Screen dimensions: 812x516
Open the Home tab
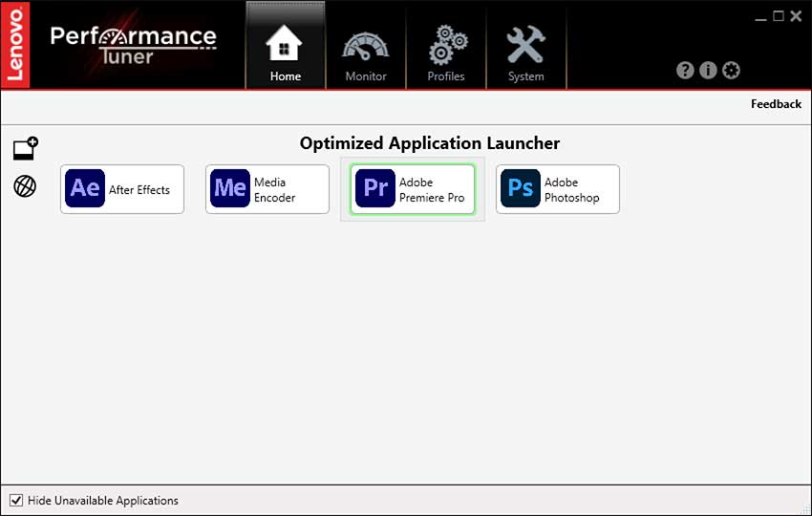click(286, 46)
